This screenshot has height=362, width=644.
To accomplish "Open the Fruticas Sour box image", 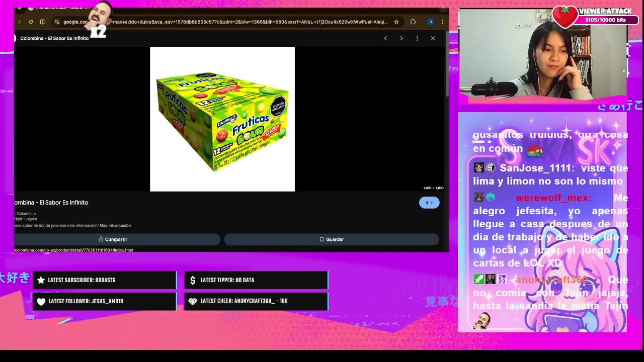I will pyautogui.click(x=222, y=119).
